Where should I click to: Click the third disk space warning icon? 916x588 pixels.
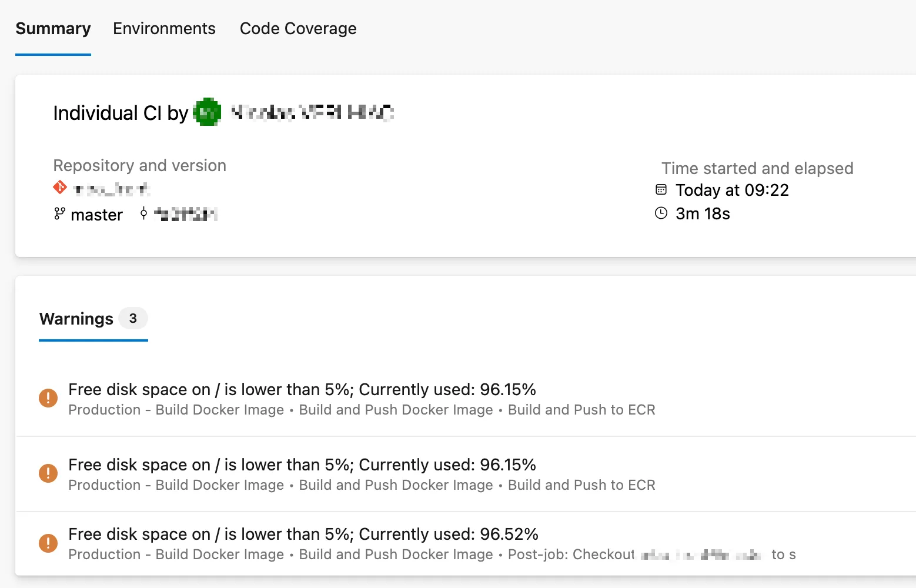(48, 543)
